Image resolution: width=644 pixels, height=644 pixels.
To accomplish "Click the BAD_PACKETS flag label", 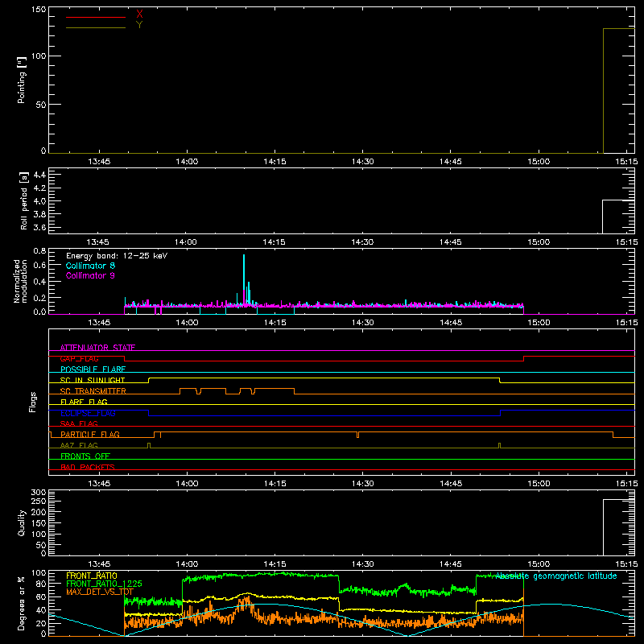I will (x=88, y=467).
